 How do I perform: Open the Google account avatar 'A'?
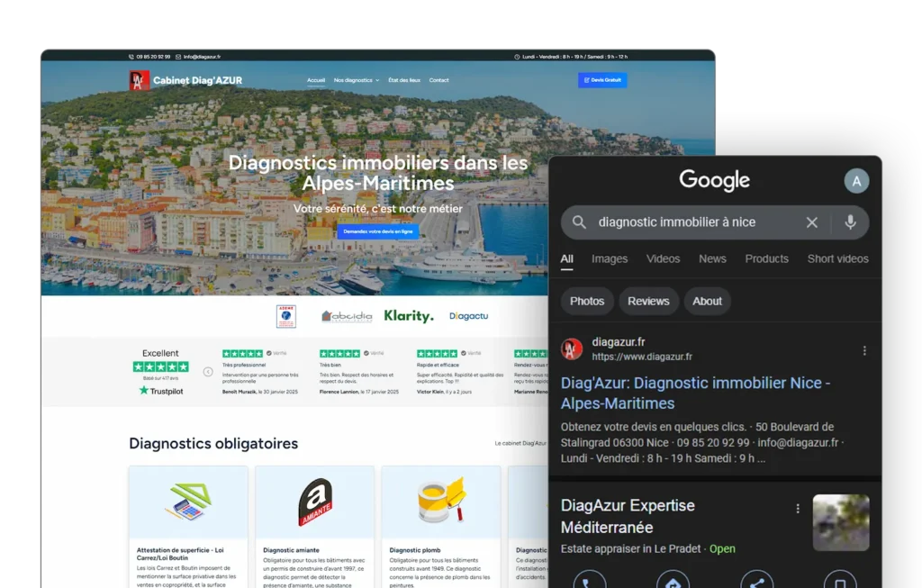[856, 181]
